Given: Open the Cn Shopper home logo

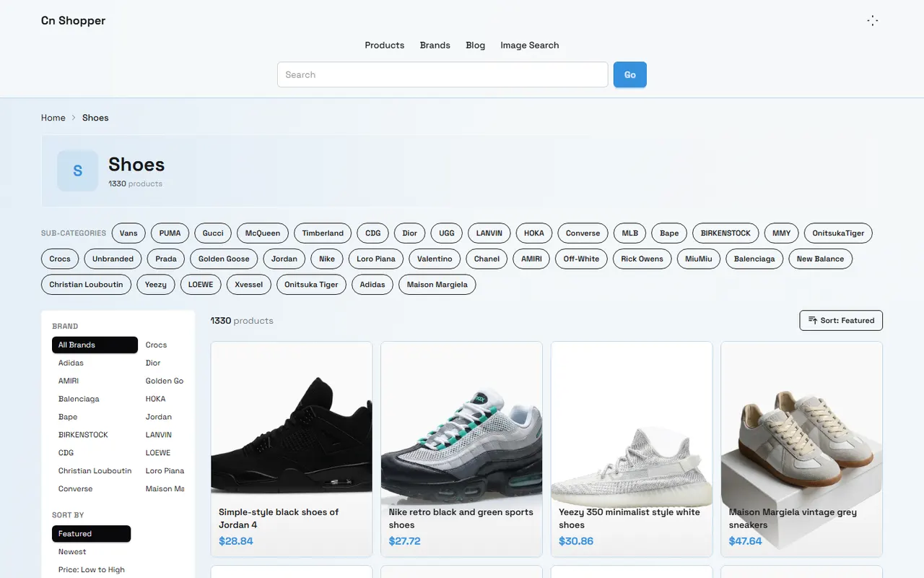Looking at the screenshot, I should [x=74, y=20].
